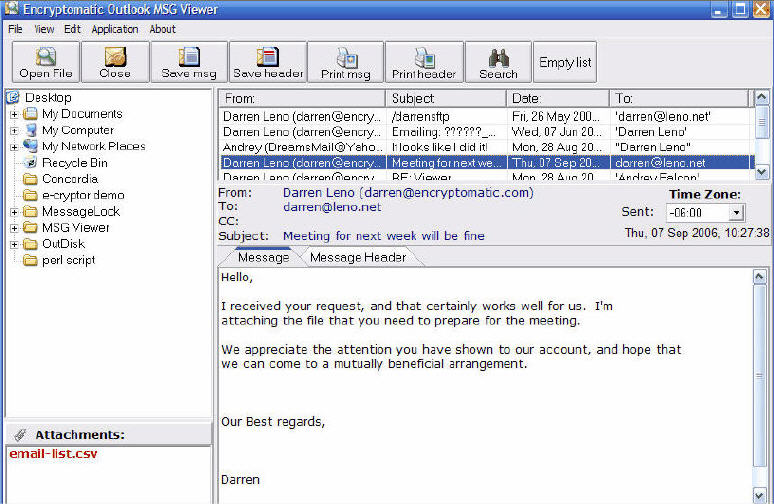Click the 'Mon, 28 Aug 20...' date of Andrey's message
Image resolution: width=774 pixels, height=504 pixels.
pos(557,147)
